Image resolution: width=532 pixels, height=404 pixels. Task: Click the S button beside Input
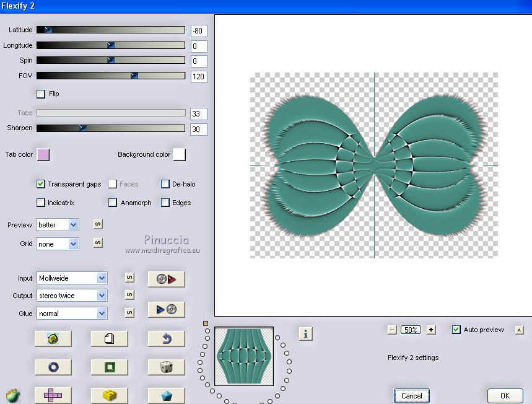[129, 278]
